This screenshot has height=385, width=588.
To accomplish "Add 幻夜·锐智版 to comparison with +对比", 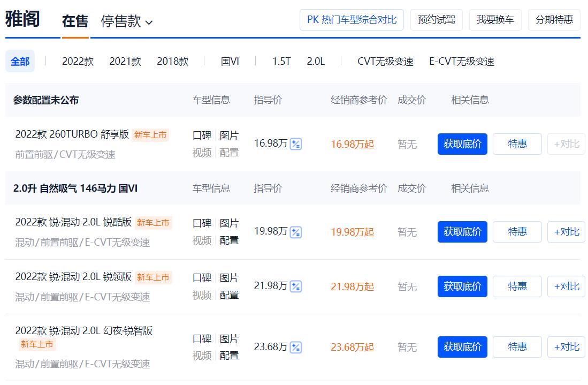I will point(566,347).
